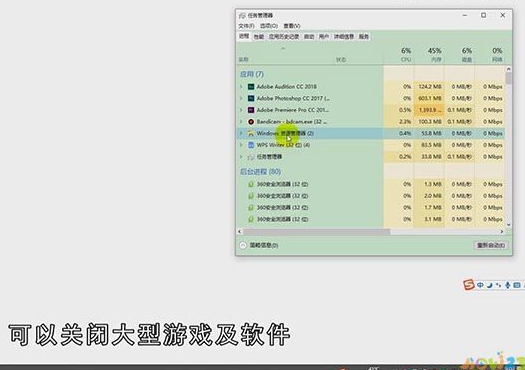Expand the Adobe Premiere Pro CC row
This screenshot has width=525, height=370.
click(241, 110)
